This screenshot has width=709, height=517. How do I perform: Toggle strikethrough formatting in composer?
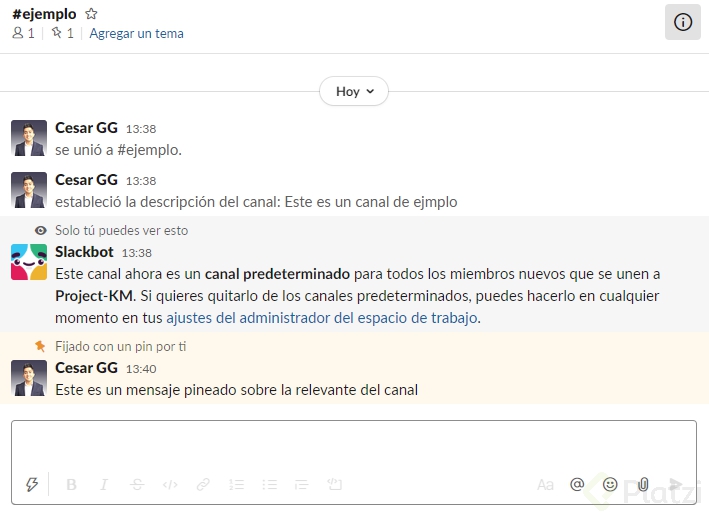click(137, 484)
